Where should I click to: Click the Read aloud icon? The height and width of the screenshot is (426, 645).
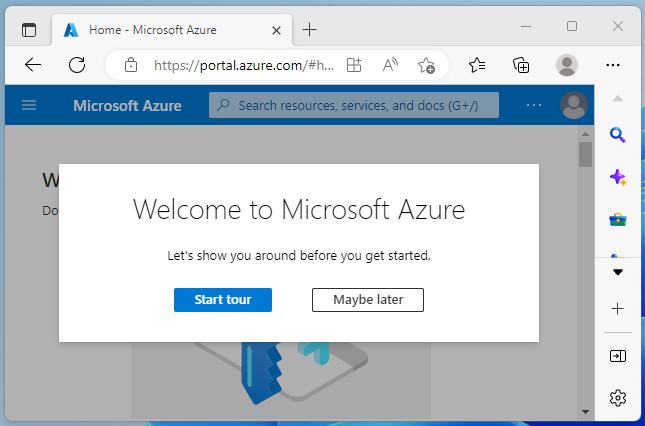click(x=390, y=65)
